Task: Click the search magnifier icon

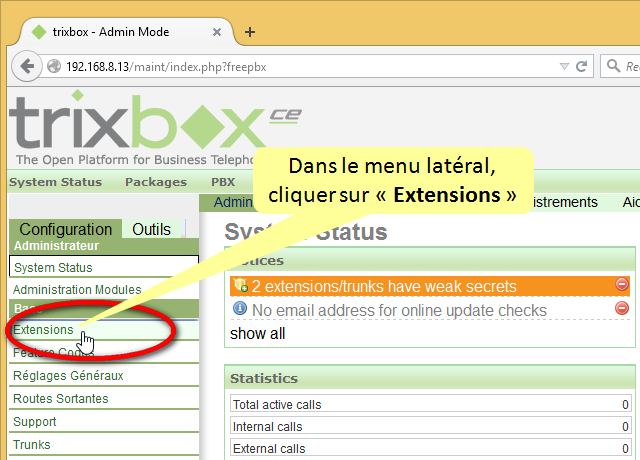Action: coord(613,65)
